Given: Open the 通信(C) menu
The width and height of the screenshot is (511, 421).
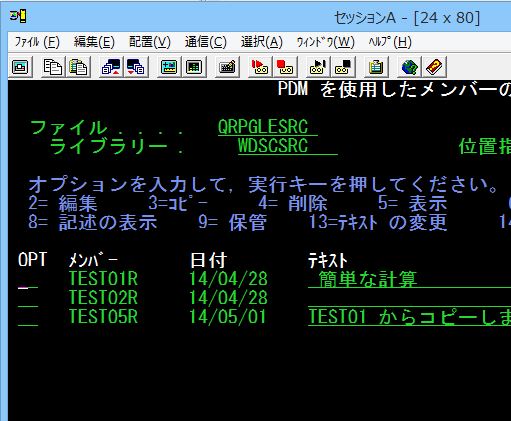Looking at the screenshot, I should tap(206, 42).
